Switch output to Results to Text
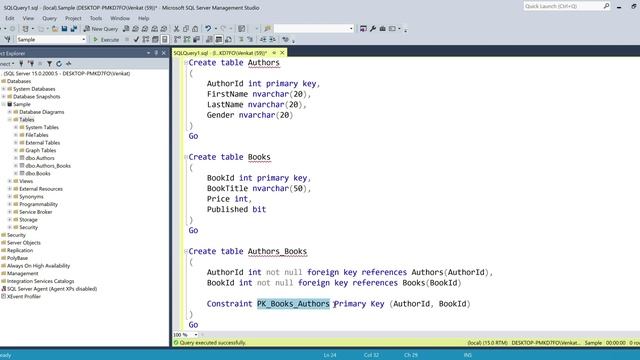The width and height of the screenshot is (640, 360). tap(209, 40)
